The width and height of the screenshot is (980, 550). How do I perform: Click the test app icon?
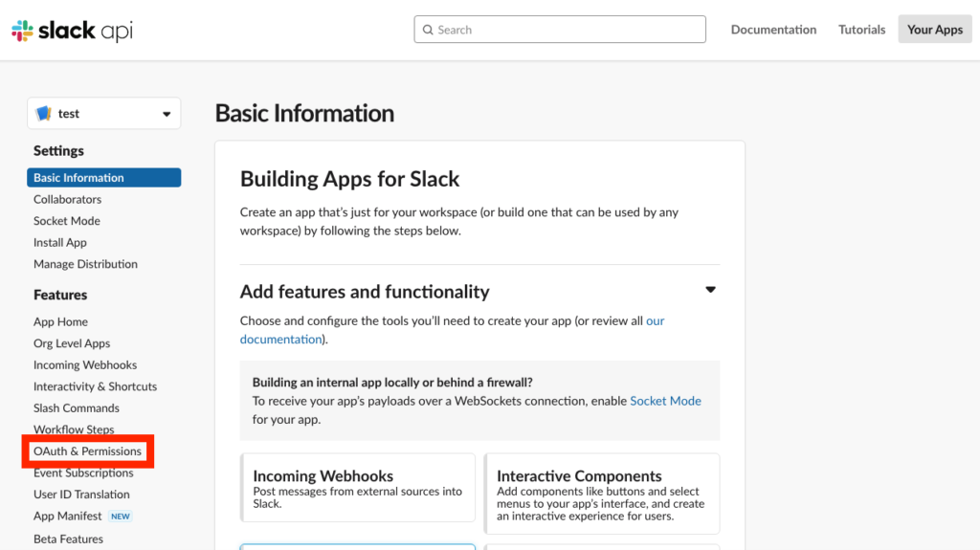click(x=43, y=114)
